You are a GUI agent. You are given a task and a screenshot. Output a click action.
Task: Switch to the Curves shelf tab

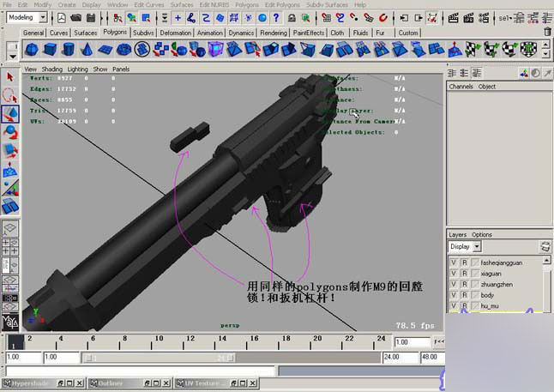58,33
